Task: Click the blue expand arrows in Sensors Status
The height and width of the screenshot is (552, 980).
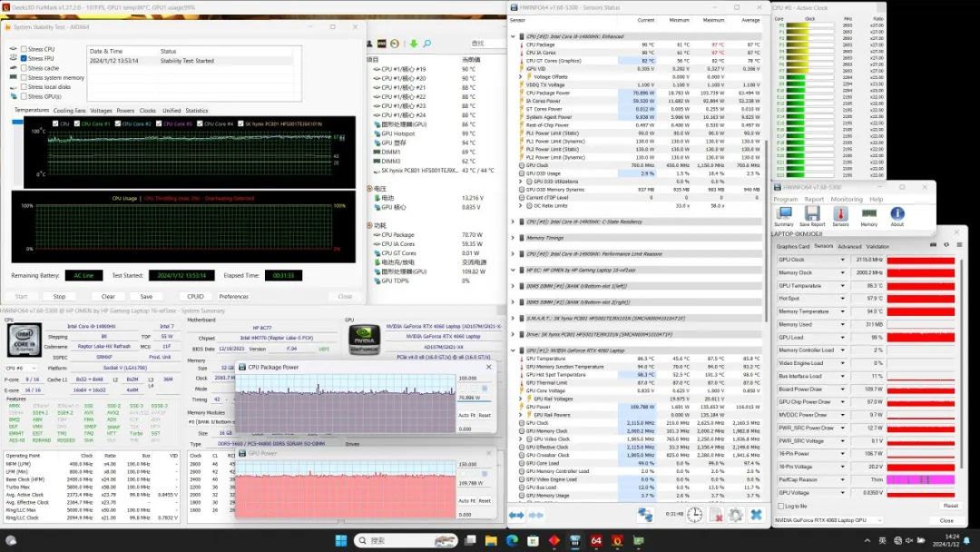Action: pyautogui.click(x=516, y=515)
